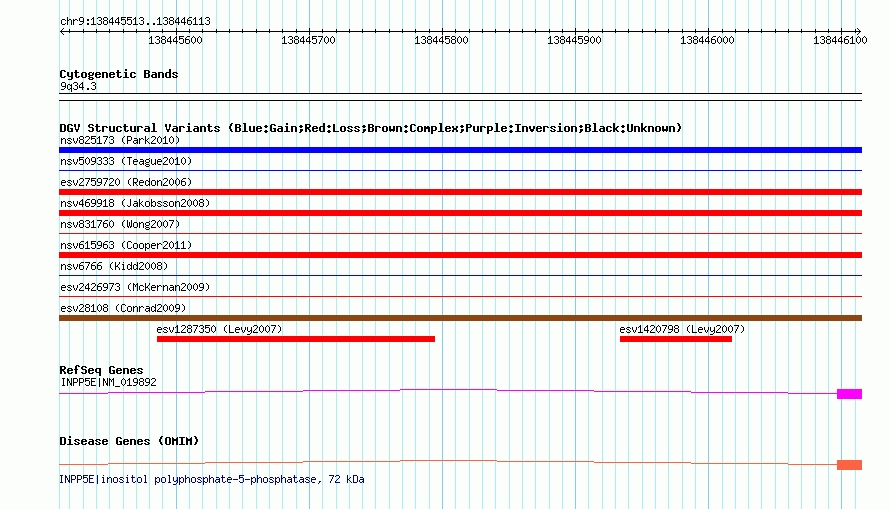Select variant label esv1420798 (Levy2007)

tap(682, 329)
